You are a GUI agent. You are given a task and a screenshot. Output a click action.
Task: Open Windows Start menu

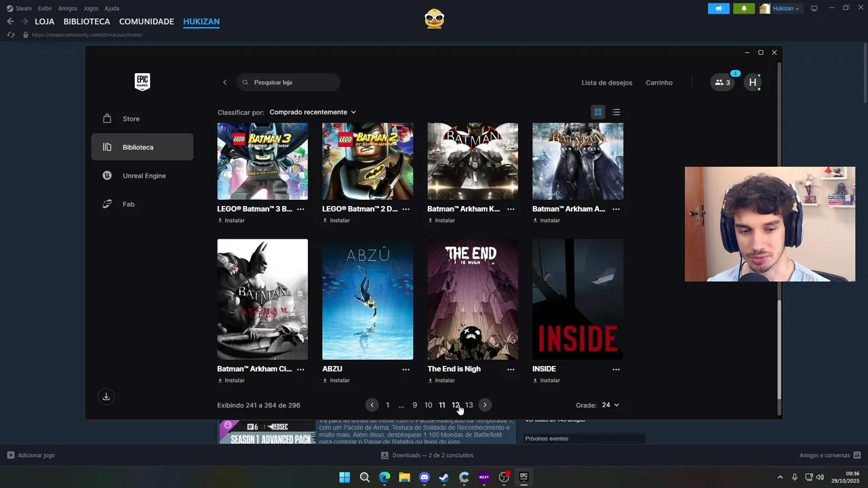click(344, 477)
